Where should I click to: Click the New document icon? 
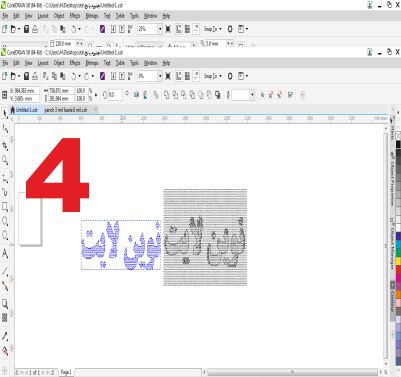click(x=4, y=76)
